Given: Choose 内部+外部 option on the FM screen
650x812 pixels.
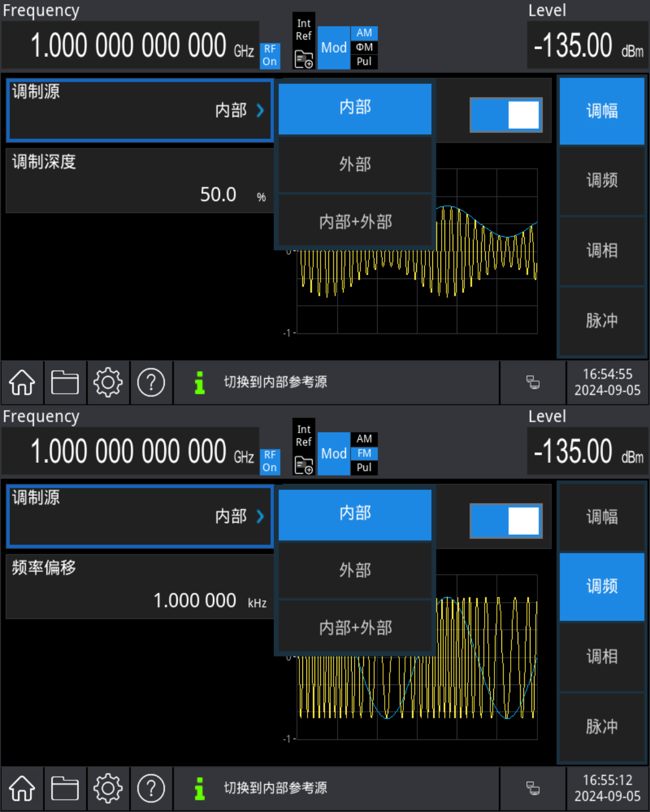Looking at the screenshot, I should (355, 628).
